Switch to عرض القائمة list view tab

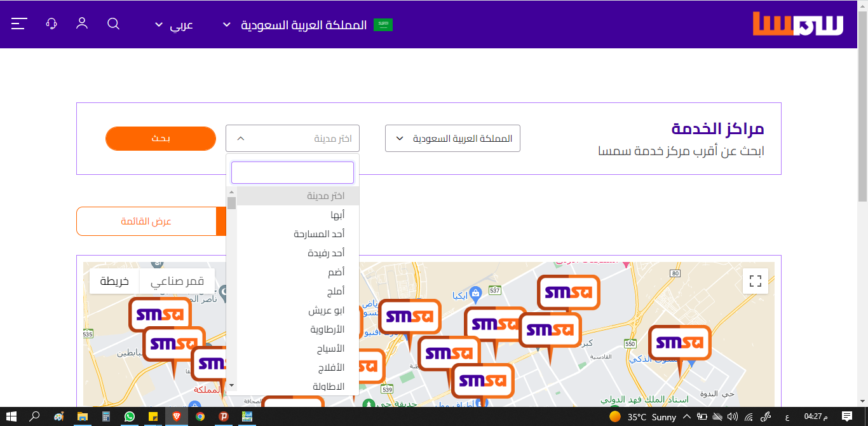click(146, 221)
